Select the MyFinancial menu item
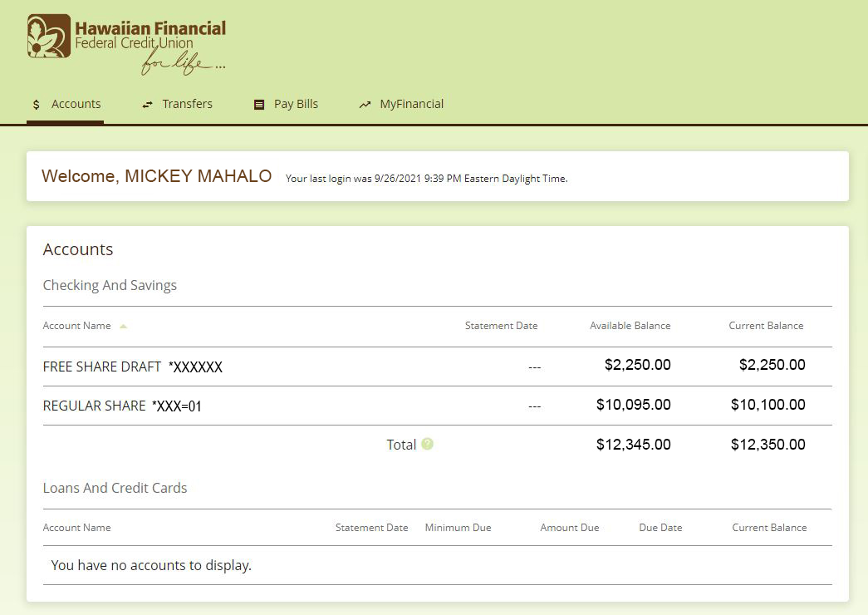 click(x=410, y=104)
